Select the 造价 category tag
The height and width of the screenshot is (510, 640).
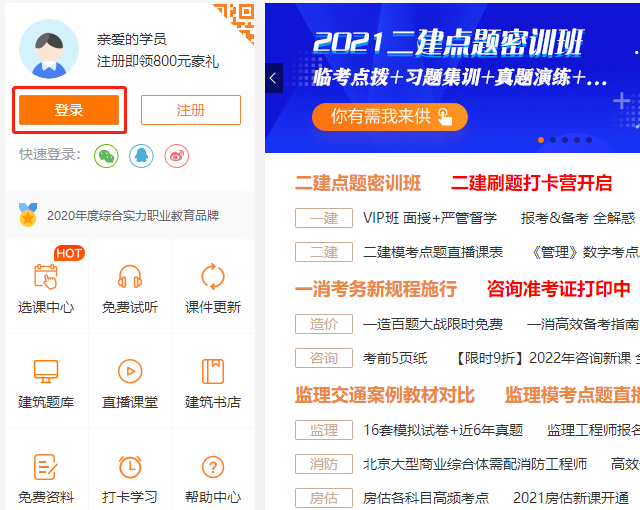coord(323,324)
